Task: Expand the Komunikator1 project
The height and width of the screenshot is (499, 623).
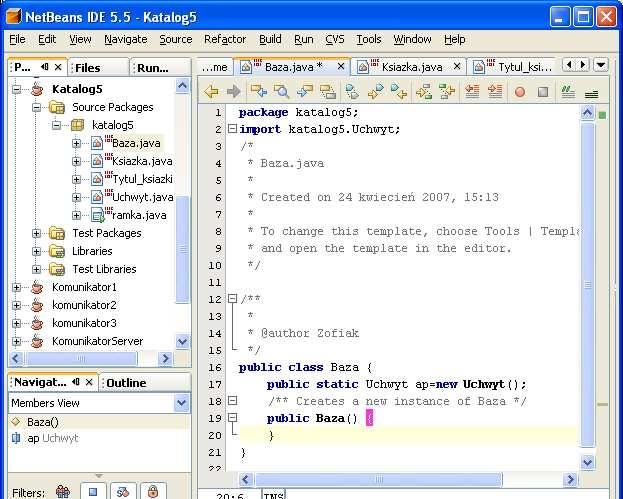Action: pos(16,287)
